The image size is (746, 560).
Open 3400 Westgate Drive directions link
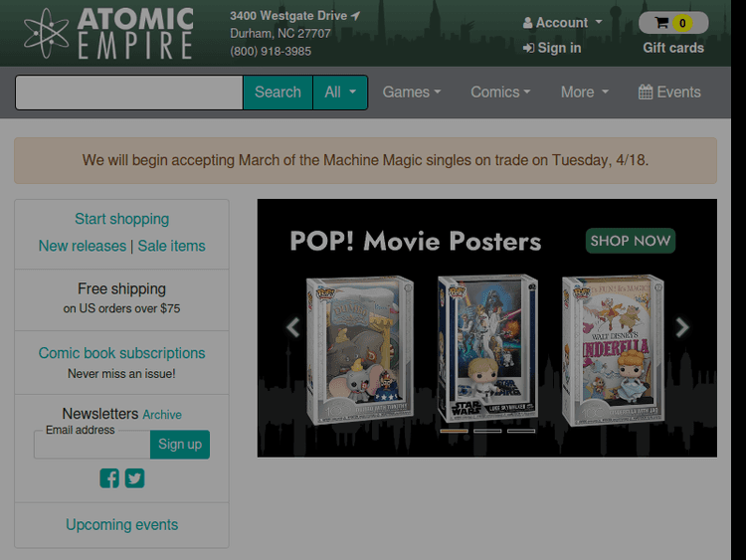pos(295,16)
